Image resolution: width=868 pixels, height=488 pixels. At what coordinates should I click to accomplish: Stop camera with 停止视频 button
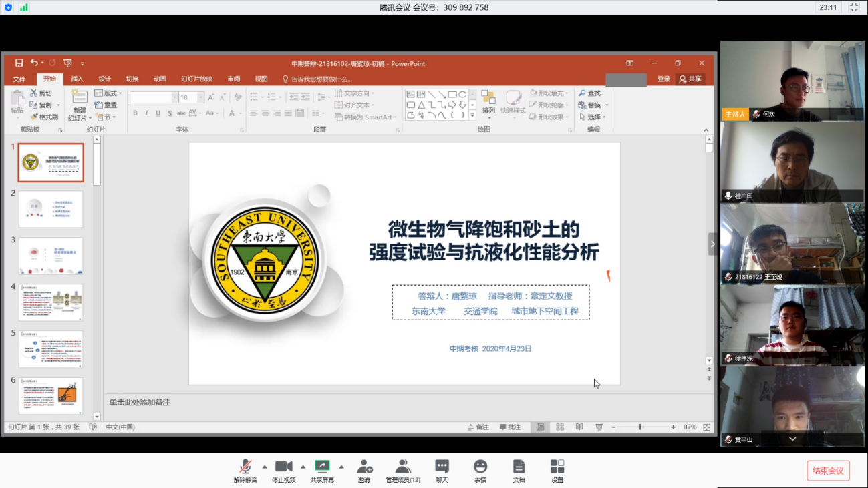pos(284,467)
